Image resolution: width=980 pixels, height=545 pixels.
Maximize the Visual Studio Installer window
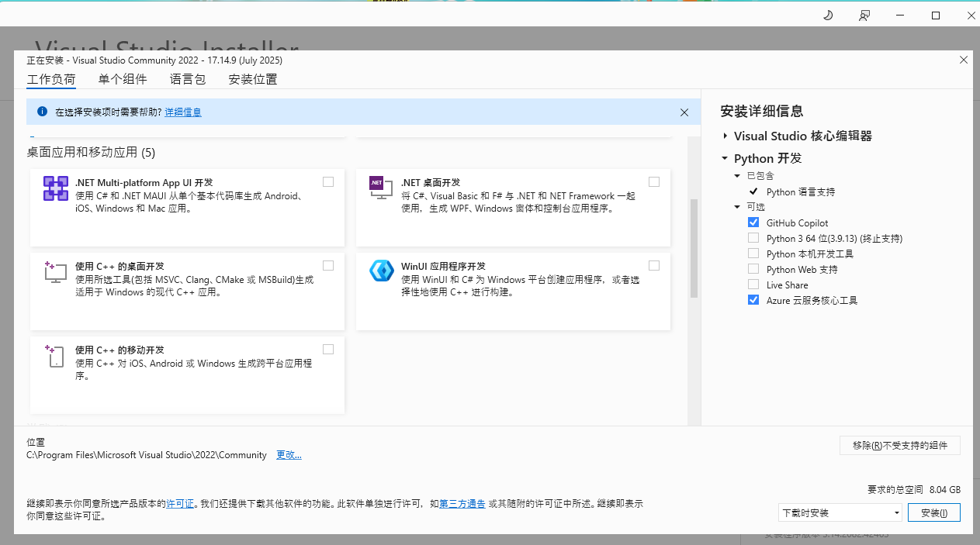pos(936,16)
